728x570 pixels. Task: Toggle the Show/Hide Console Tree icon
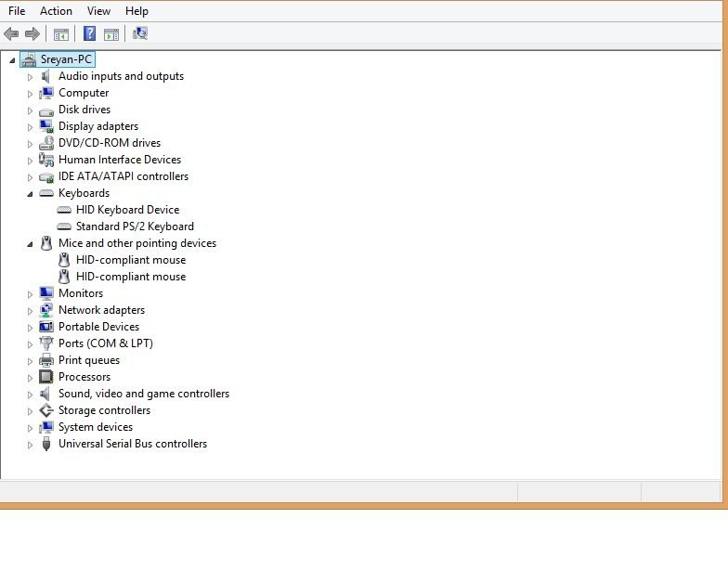[61, 34]
